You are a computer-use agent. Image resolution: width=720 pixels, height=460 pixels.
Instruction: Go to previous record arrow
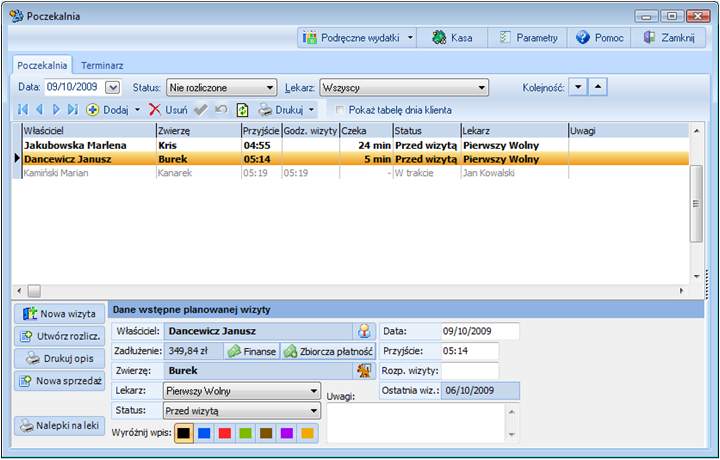39,110
